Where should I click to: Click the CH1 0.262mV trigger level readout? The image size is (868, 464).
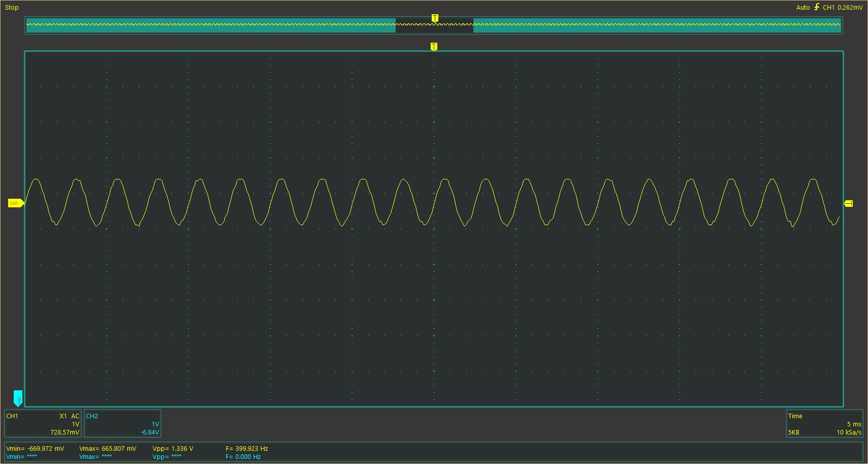pyautogui.click(x=843, y=8)
